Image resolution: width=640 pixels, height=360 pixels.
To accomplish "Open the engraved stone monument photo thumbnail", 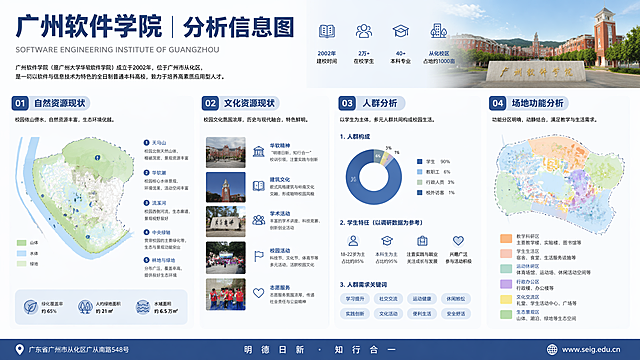I will click(226, 222).
